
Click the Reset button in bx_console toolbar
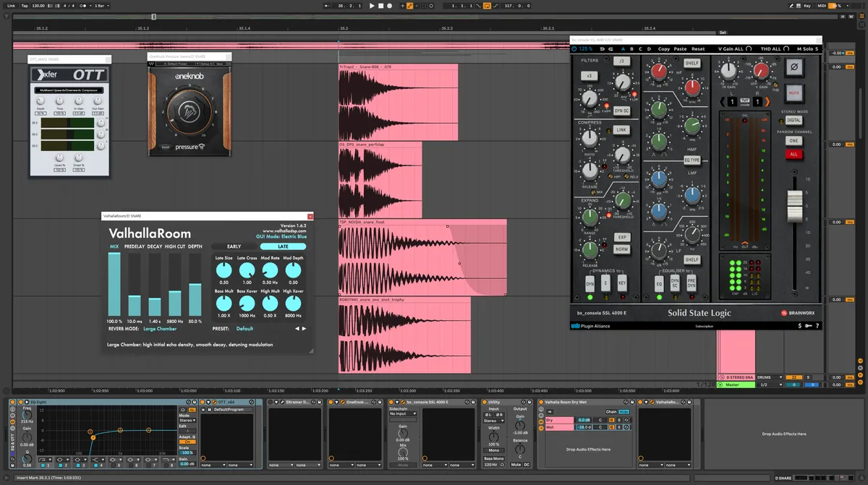[x=698, y=49]
